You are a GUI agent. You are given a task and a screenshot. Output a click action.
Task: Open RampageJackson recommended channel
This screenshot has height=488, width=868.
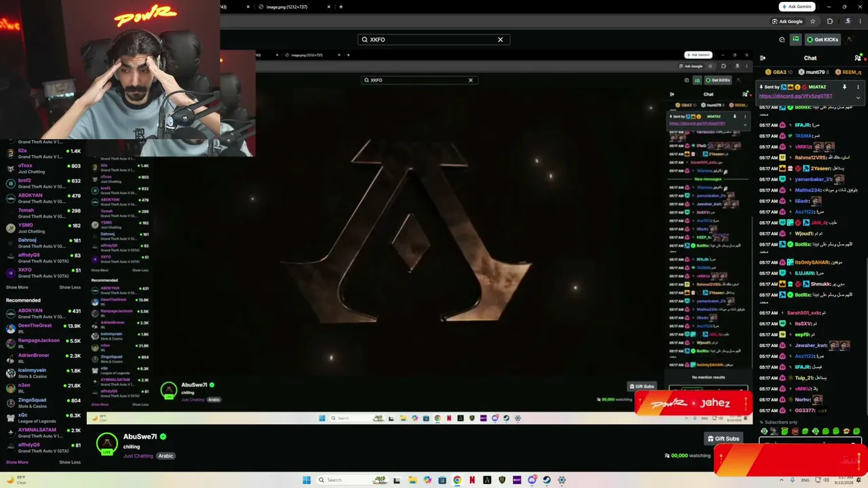pyautogui.click(x=43, y=343)
